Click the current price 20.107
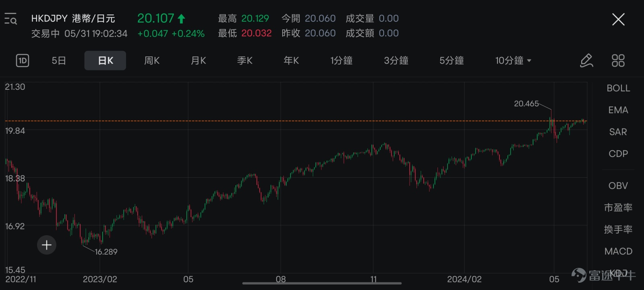Screen dimensions: 644x290 point(156,18)
